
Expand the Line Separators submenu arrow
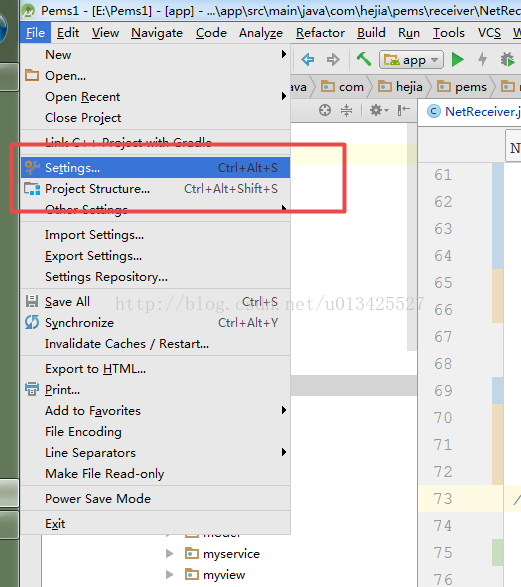pos(284,453)
